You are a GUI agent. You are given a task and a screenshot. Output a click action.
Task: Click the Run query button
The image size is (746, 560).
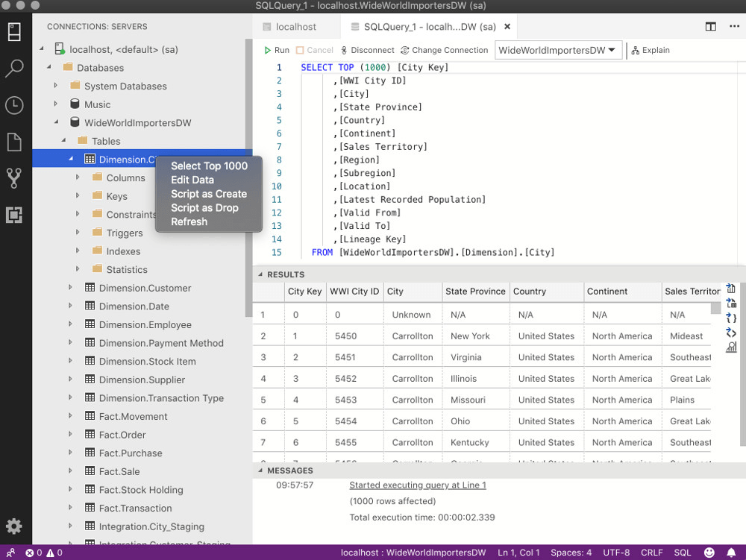point(276,50)
